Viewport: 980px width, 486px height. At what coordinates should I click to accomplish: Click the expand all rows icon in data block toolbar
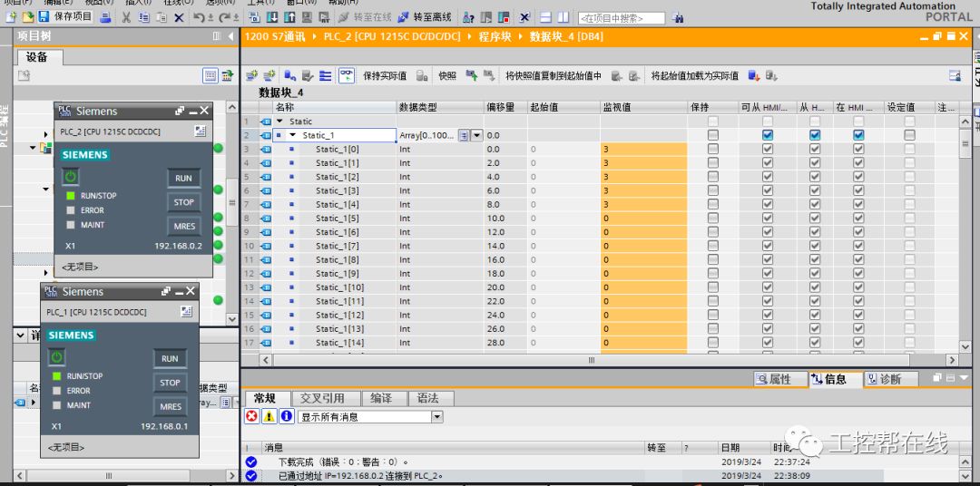click(x=325, y=75)
